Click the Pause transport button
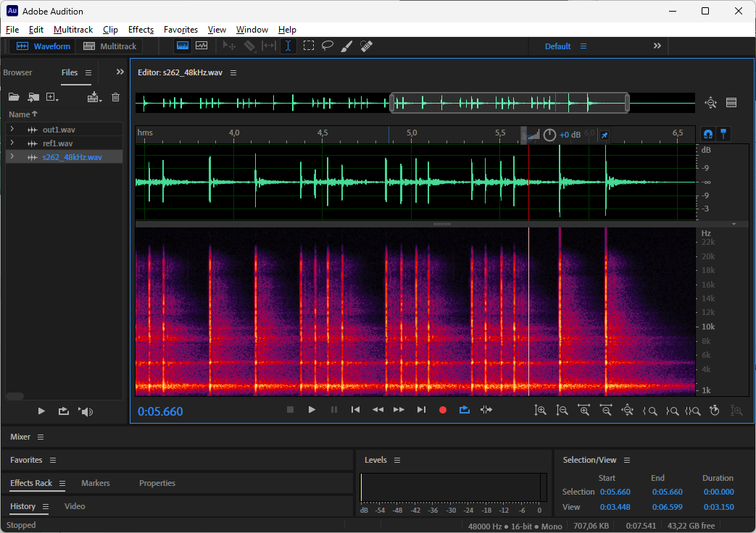The width and height of the screenshot is (756, 533). click(x=334, y=410)
